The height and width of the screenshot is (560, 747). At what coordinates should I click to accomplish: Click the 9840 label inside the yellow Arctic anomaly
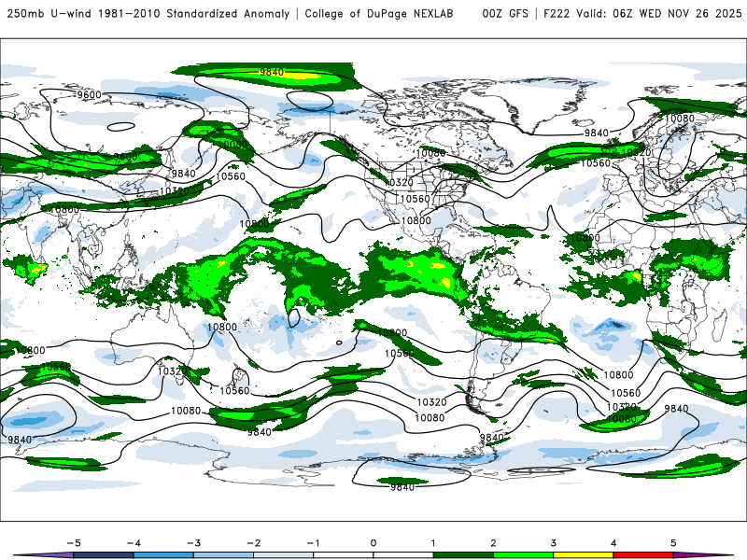272,72
